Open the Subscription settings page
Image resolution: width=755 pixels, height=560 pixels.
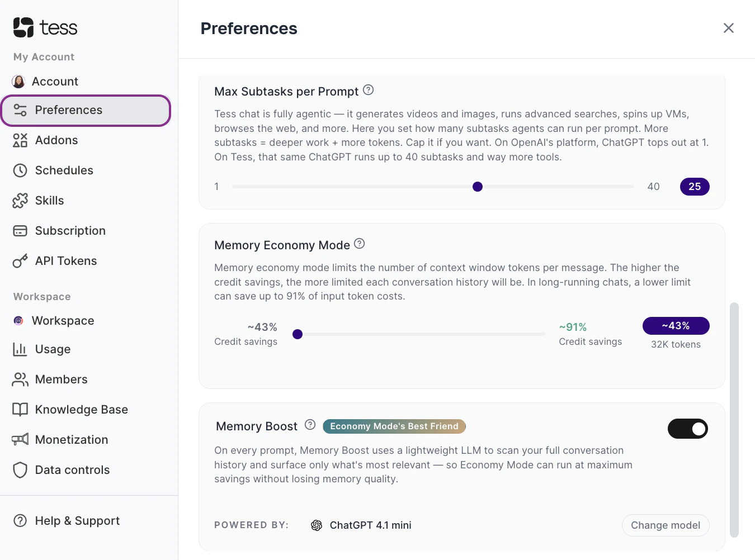coord(70,231)
